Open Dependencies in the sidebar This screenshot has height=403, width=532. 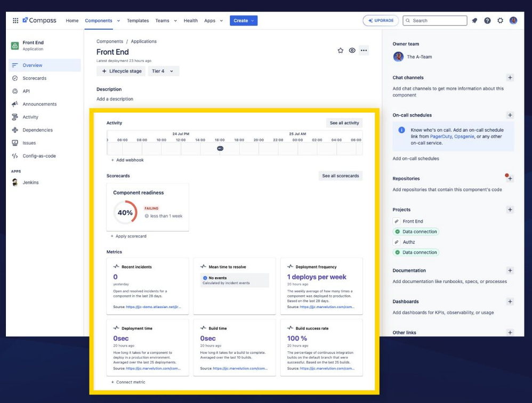45,130
